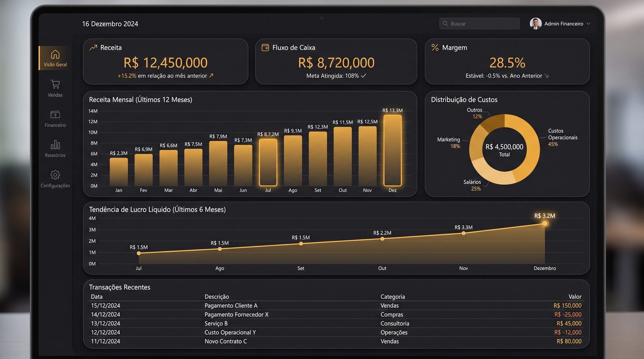644x359 pixels.
Task: Click the R$ -25,000 value cell
Action: (x=568, y=314)
